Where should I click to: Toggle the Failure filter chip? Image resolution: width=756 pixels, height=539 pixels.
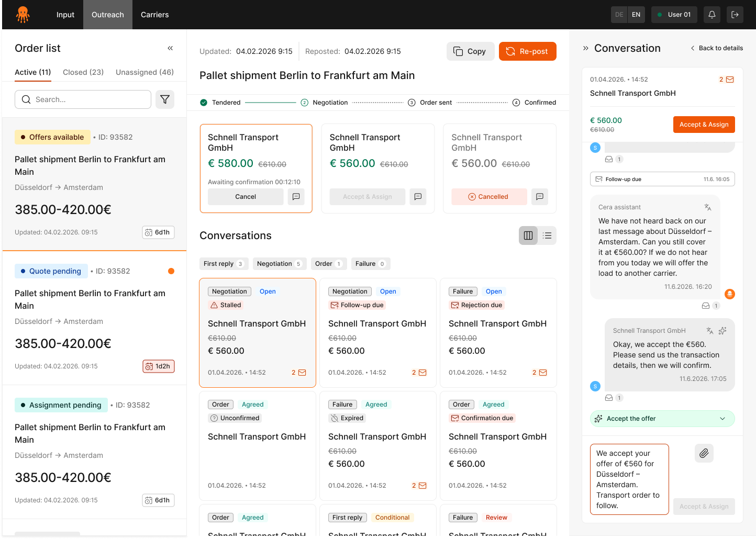coord(371,264)
